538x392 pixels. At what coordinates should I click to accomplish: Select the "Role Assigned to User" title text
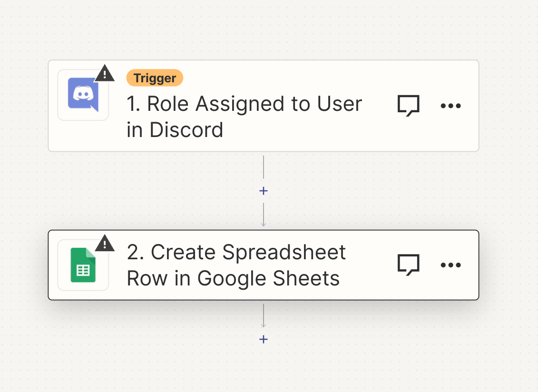pyautogui.click(x=245, y=104)
